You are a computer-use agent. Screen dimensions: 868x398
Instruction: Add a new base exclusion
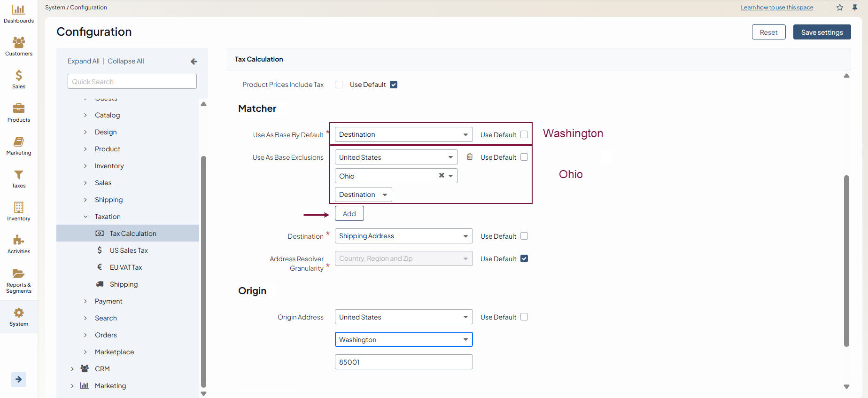[349, 214]
